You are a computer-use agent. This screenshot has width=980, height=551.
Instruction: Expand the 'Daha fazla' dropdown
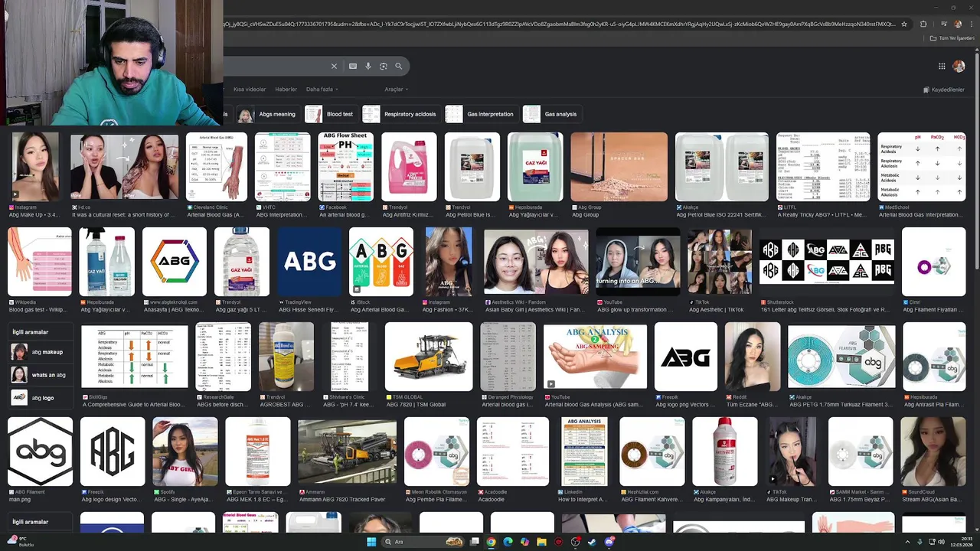tap(322, 90)
